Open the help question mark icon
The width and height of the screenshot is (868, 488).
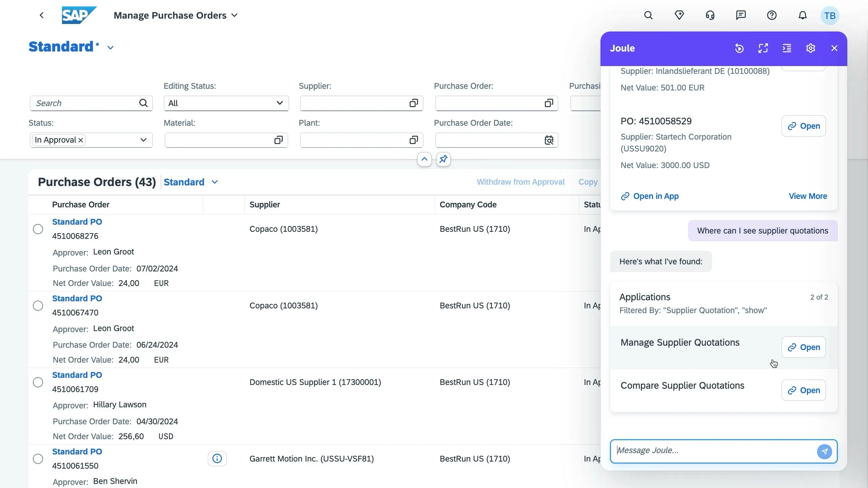[x=772, y=15]
